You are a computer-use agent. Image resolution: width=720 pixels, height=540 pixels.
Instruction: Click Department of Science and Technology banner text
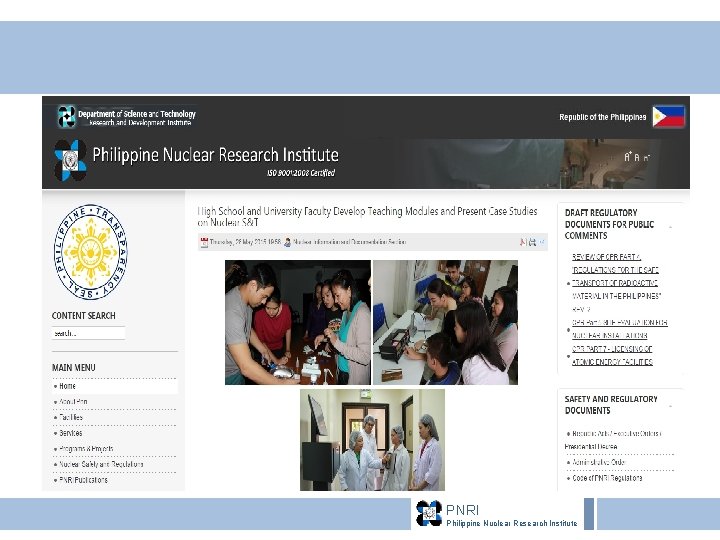click(137, 114)
